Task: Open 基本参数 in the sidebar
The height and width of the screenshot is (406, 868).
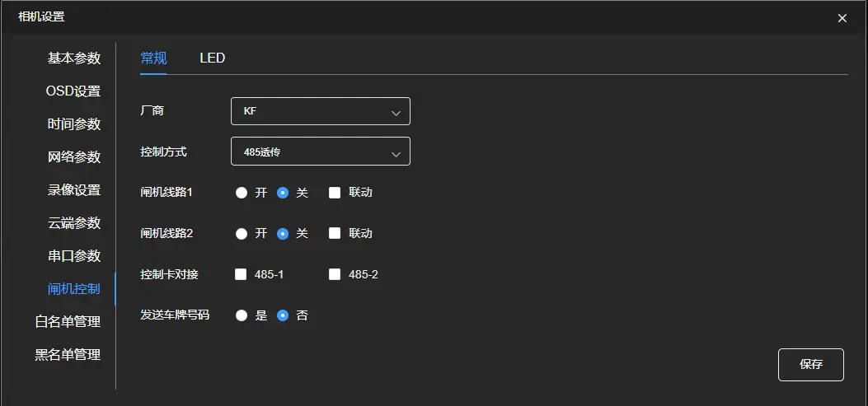Action: [x=74, y=58]
